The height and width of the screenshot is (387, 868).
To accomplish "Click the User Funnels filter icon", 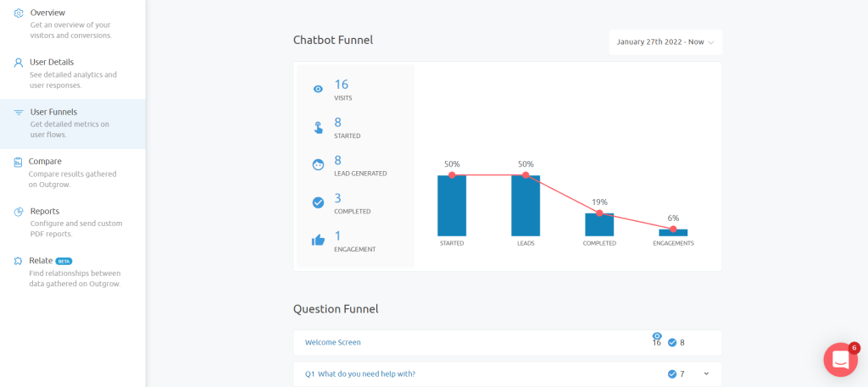I will pyautogui.click(x=19, y=113).
